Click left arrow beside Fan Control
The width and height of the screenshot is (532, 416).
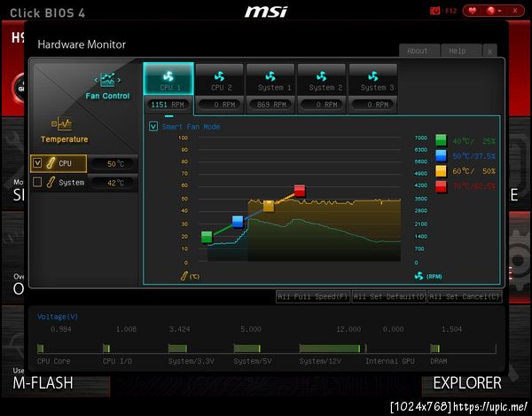pyautogui.click(x=96, y=80)
